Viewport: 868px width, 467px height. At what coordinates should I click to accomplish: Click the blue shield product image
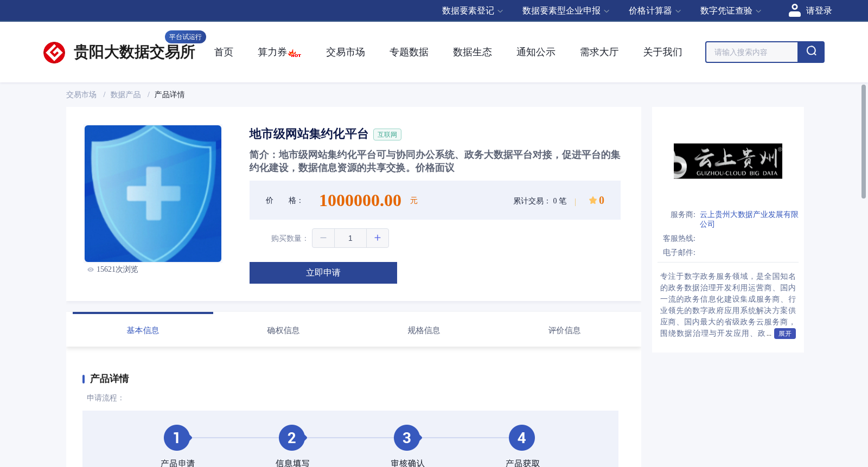tap(153, 194)
